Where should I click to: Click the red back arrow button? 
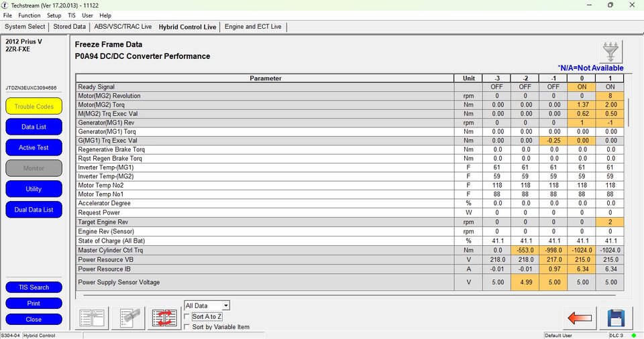[579, 318]
